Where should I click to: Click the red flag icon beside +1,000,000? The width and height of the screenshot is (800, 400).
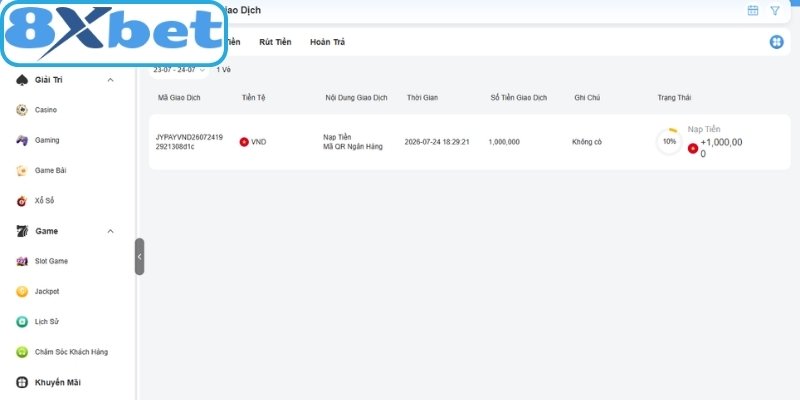coord(692,148)
